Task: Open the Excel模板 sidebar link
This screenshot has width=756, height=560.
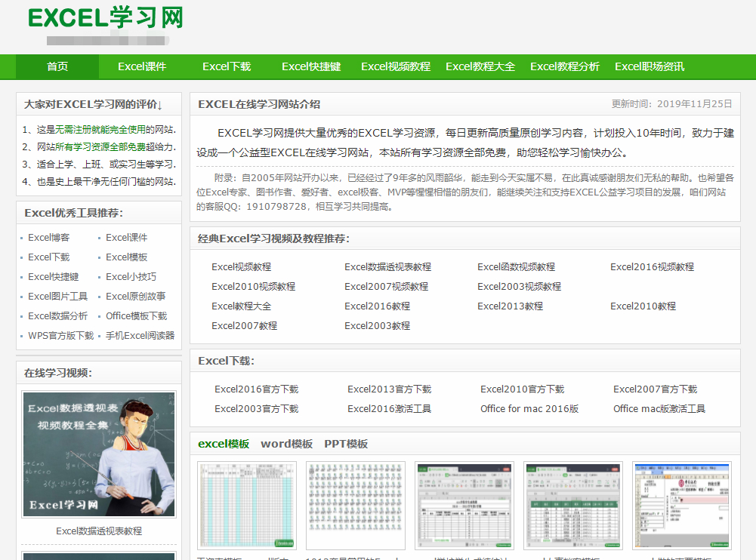Action: point(127,257)
